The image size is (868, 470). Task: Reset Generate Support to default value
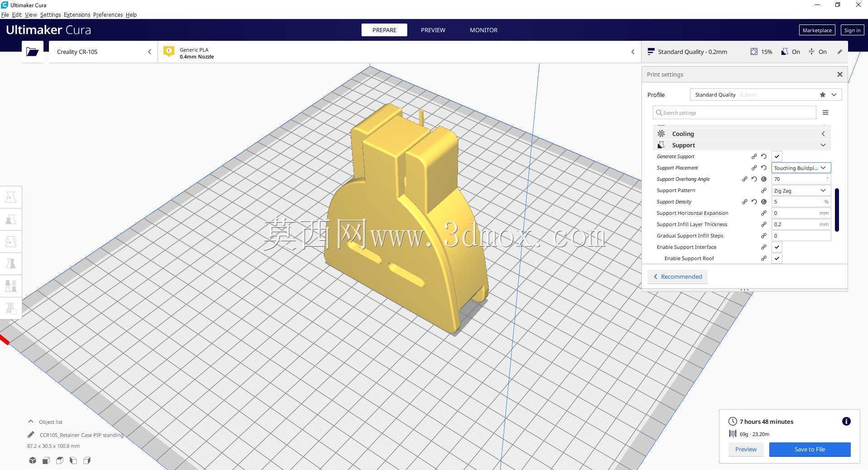[x=764, y=156]
